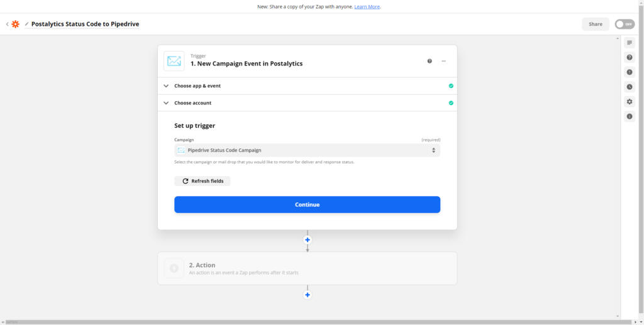The image size is (644, 325).
Task: Add a step with plus below trigger
Action: click(307, 240)
